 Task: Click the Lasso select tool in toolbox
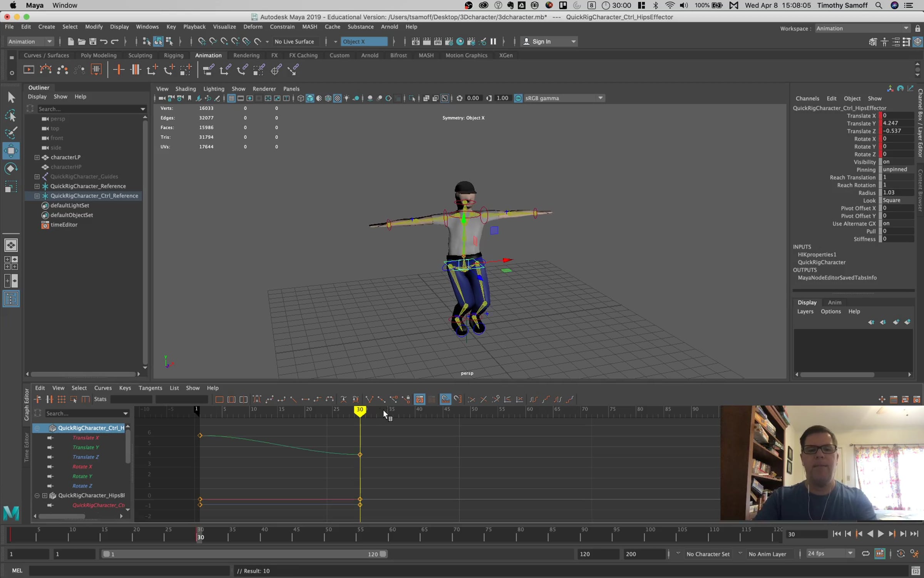11,115
